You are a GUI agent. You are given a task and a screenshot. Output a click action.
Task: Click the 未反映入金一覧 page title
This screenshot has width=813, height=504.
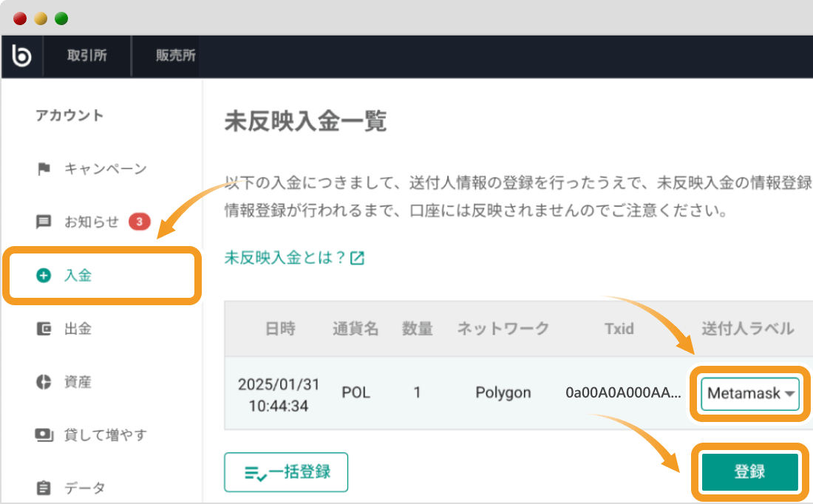(305, 121)
